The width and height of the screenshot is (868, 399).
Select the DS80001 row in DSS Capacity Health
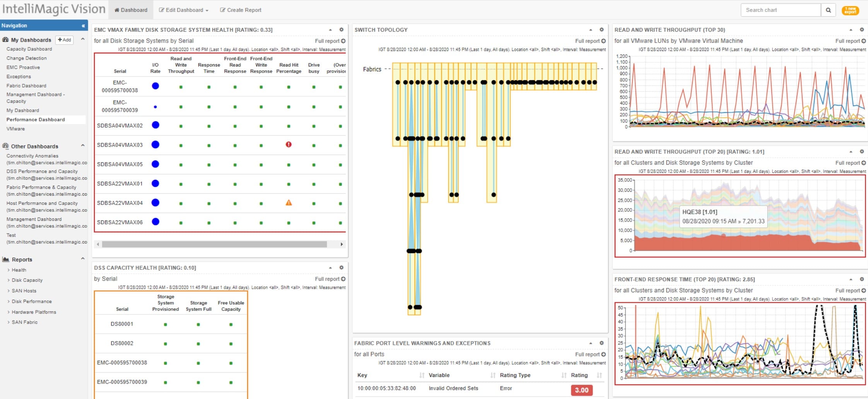171,324
